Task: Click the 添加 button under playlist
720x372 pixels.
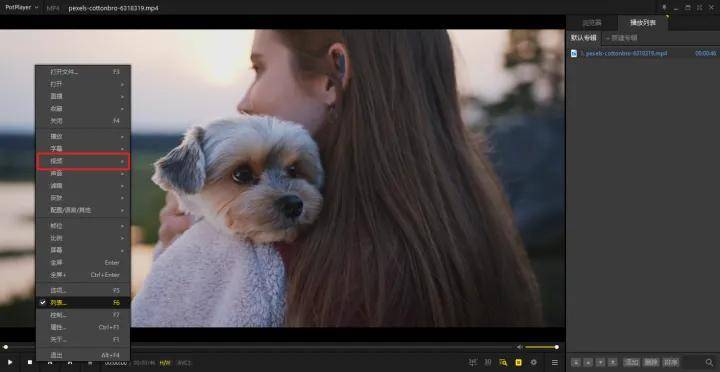Action: [x=631, y=362]
